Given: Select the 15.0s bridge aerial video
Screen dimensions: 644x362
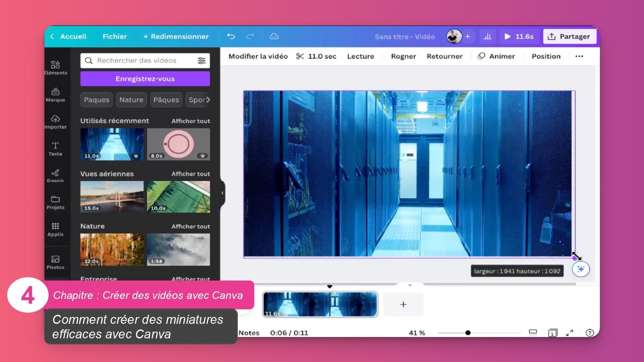Looking at the screenshot, I should click(112, 197).
